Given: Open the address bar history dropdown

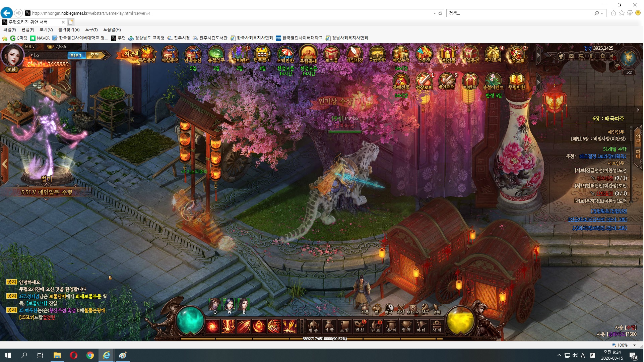Looking at the screenshot, I should 435,13.
